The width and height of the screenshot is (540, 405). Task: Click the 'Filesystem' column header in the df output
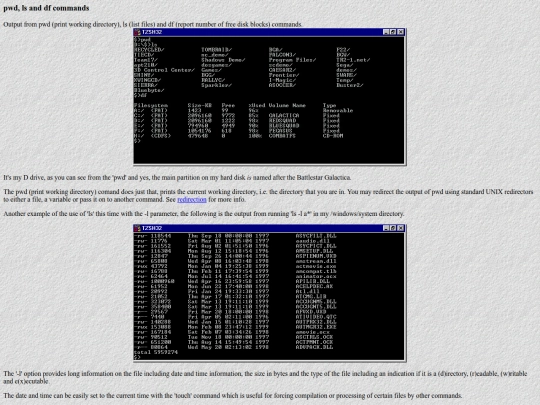(151, 105)
